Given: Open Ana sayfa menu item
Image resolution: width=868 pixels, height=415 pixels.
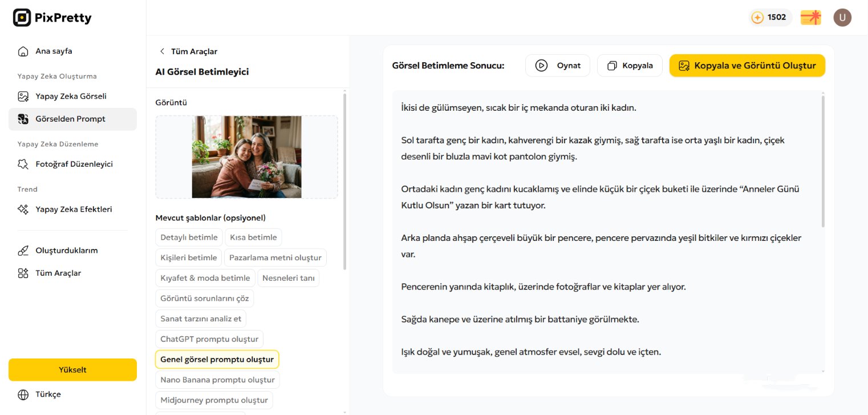Looking at the screenshot, I should tap(72, 51).
